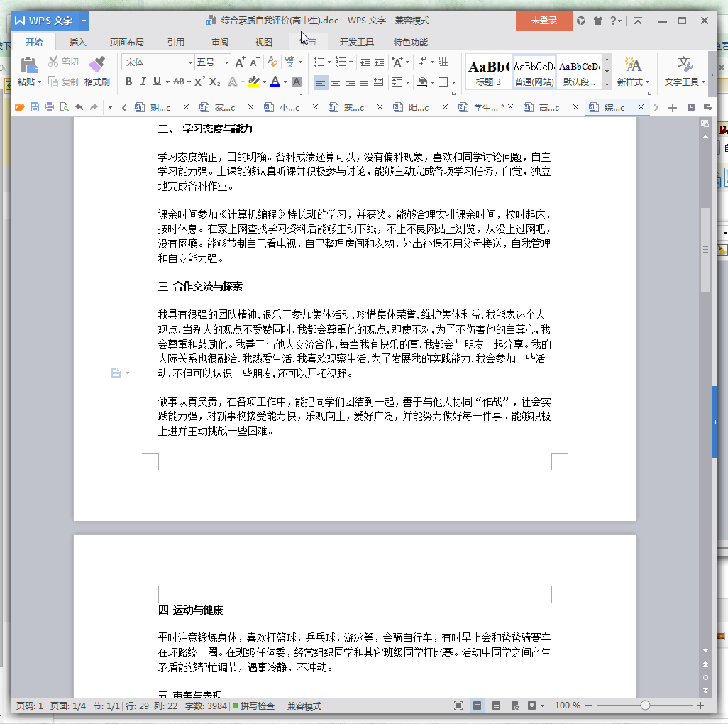Activate the Format Painter brush
This screenshot has width=728, height=724.
pyautogui.click(x=97, y=65)
